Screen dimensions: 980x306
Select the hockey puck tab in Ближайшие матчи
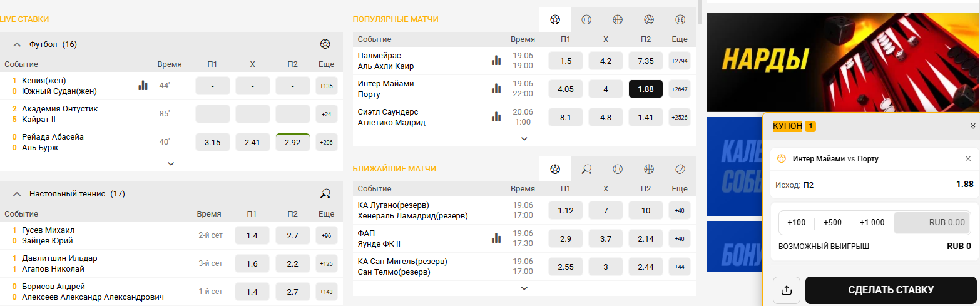(x=680, y=169)
